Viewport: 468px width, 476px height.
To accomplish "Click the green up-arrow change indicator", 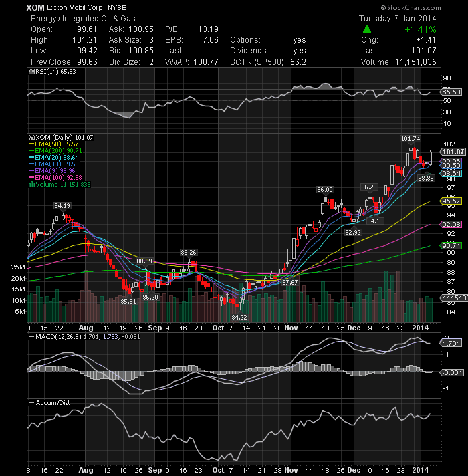I will click(x=367, y=29).
